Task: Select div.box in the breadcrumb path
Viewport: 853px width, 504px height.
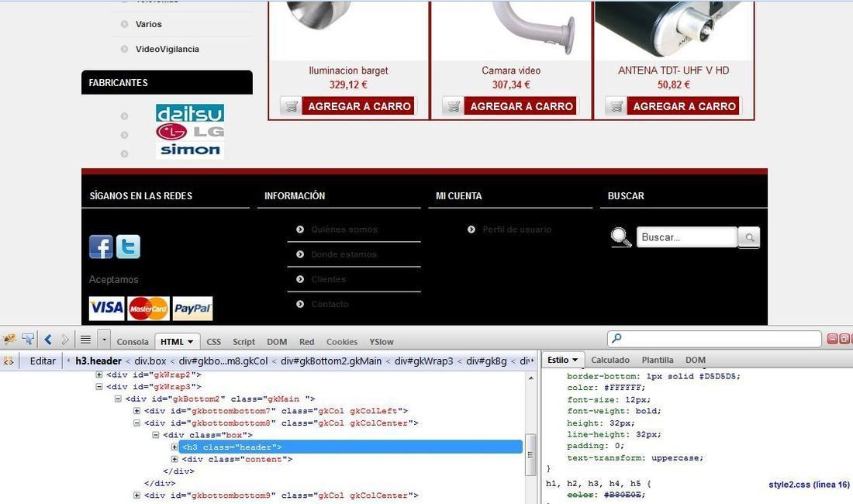Action: click(x=150, y=361)
